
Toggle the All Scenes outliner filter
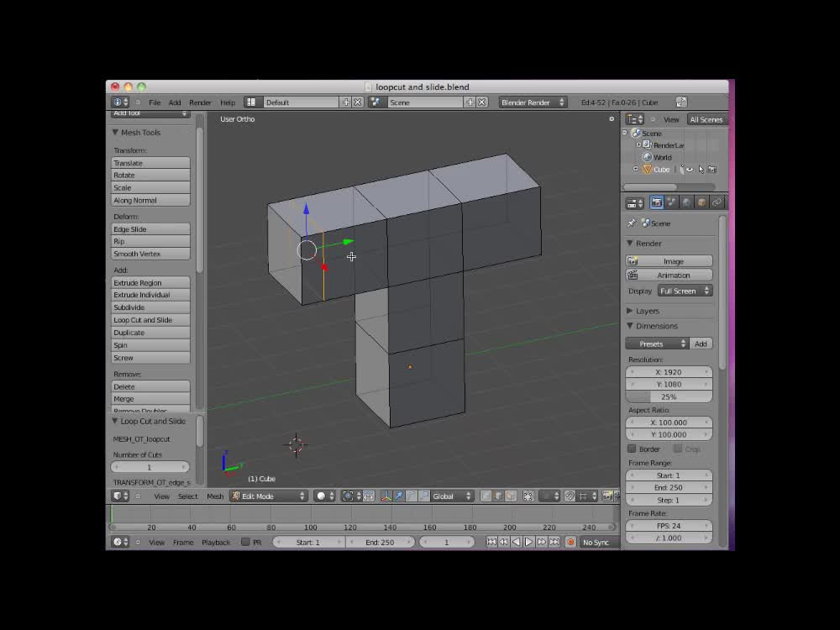[x=706, y=119]
